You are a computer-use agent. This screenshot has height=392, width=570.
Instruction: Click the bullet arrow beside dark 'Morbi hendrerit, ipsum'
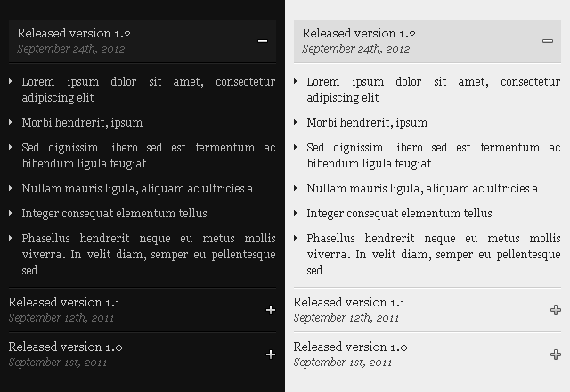coord(10,122)
